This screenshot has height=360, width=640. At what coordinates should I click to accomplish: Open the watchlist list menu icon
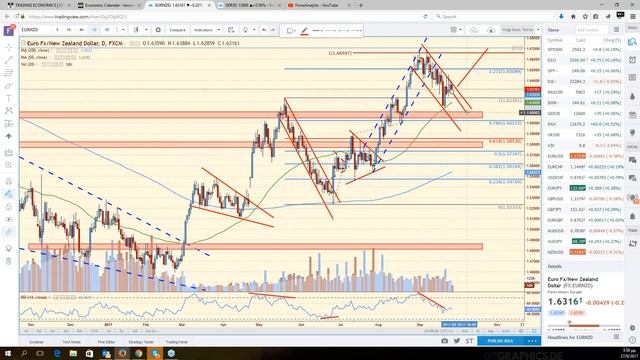click(616, 30)
